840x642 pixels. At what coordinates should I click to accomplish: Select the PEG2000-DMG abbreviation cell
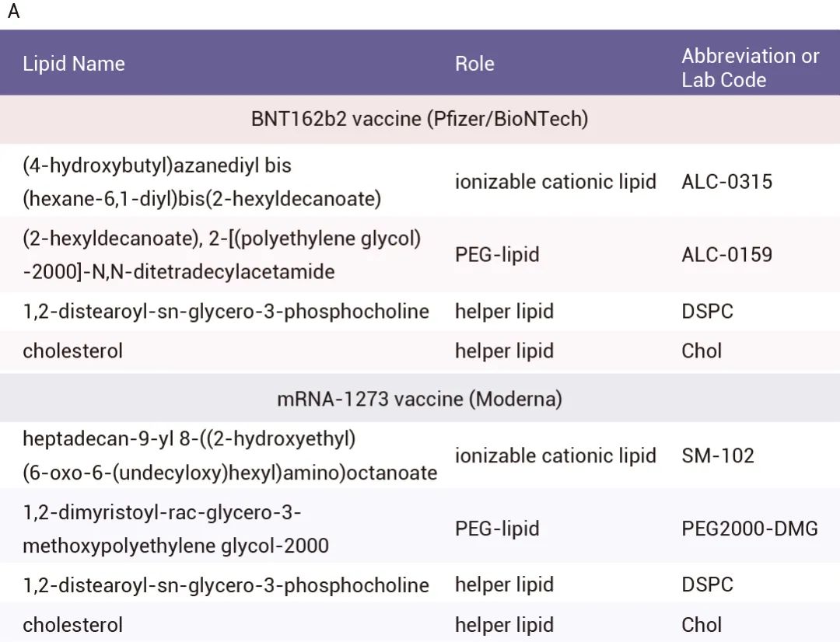[749, 529]
